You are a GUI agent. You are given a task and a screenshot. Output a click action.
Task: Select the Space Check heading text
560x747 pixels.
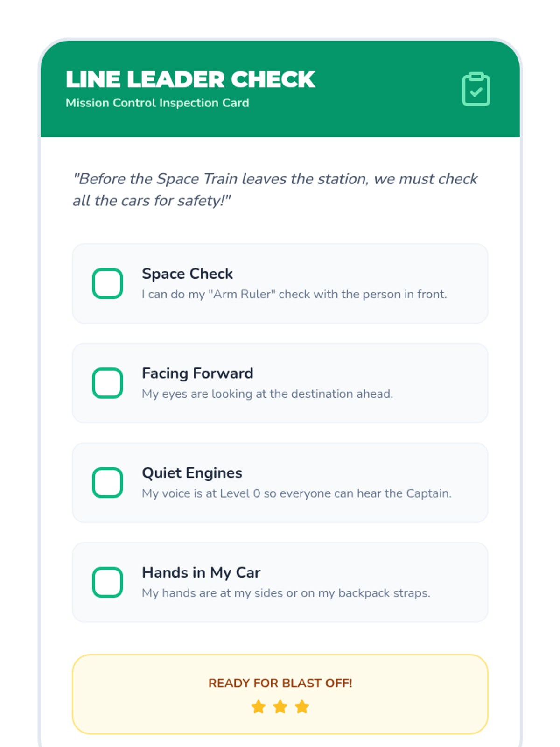pos(187,274)
